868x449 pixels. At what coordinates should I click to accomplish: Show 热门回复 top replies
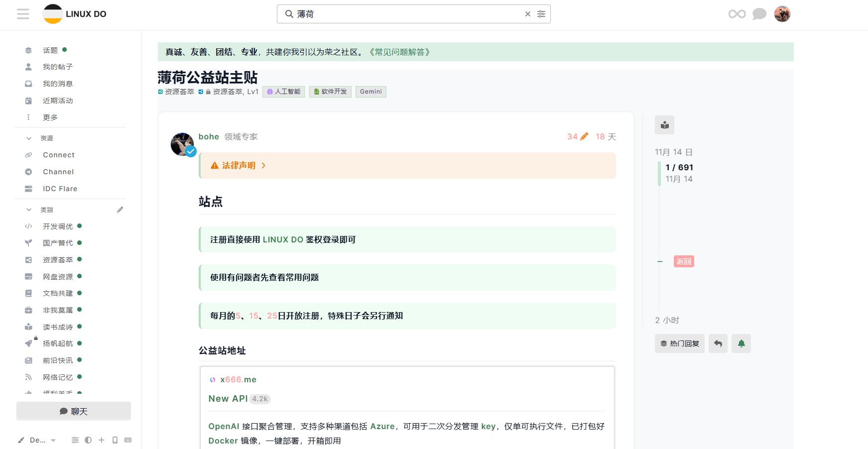coord(680,343)
